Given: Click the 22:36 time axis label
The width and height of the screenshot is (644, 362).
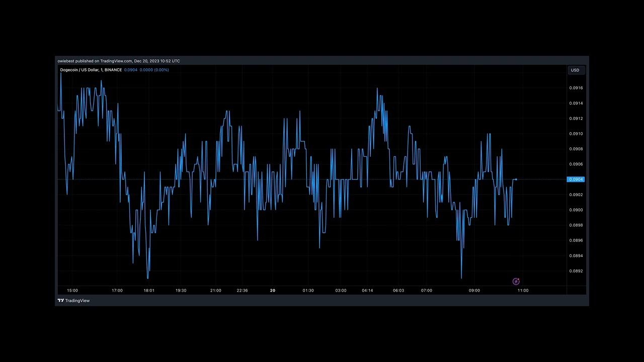Looking at the screenshot, I should (x=242, y=291).
